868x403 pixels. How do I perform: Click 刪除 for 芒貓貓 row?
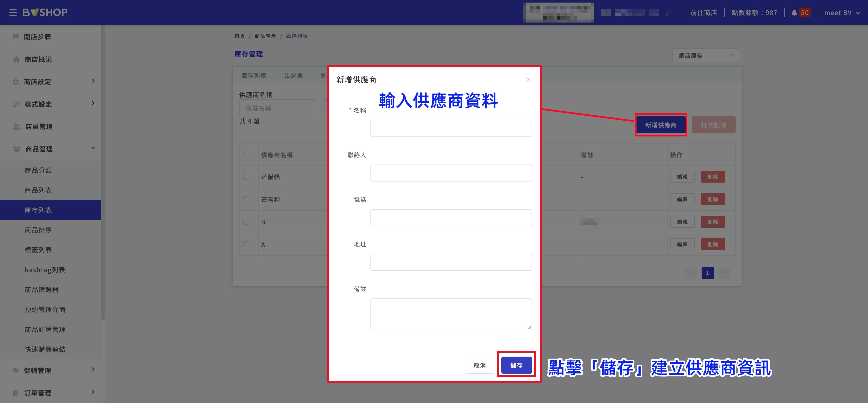click(713, 177)
